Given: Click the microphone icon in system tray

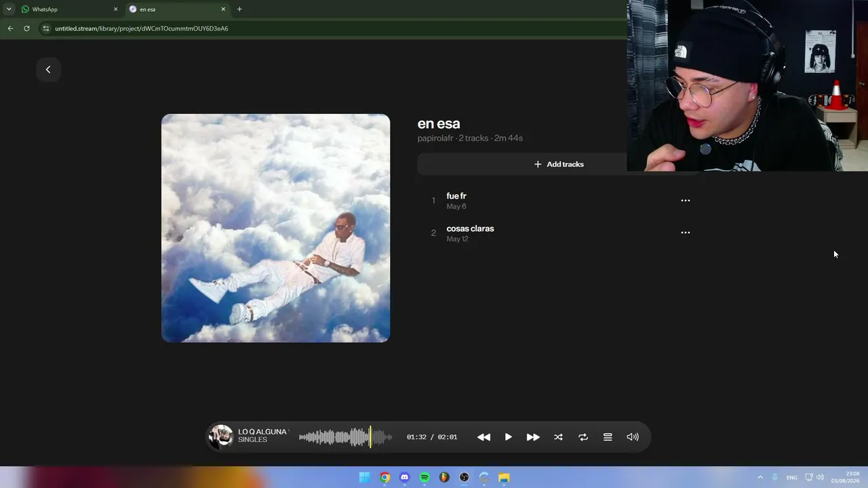Looking at the screenshot, I should 774,477.
